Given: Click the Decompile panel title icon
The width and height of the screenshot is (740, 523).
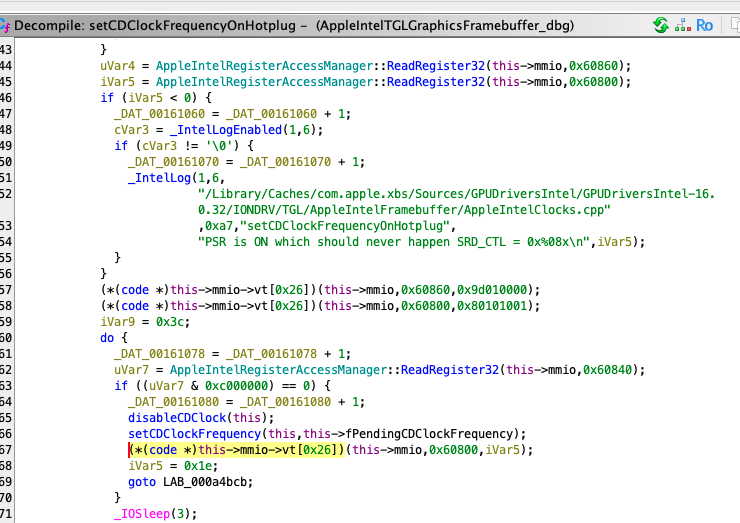Looking at the screenshot, I should pyautogui.click(x=5, y=25).
